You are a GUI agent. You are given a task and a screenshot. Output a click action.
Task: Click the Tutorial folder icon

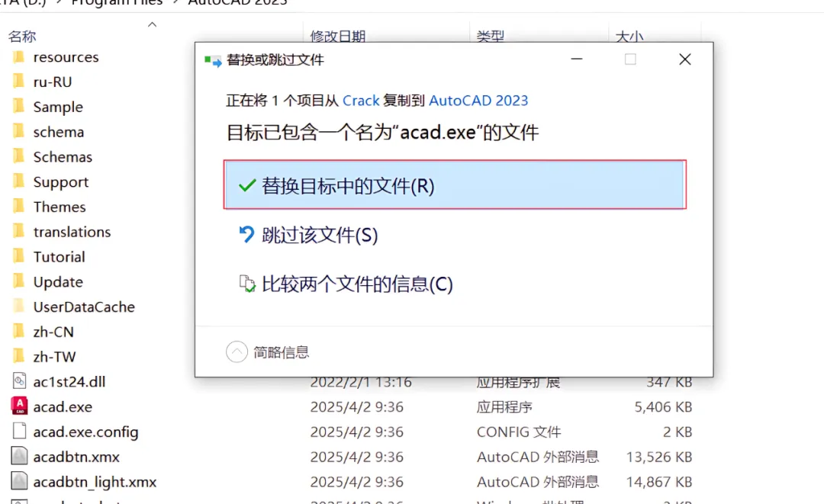tap(18, 256)
